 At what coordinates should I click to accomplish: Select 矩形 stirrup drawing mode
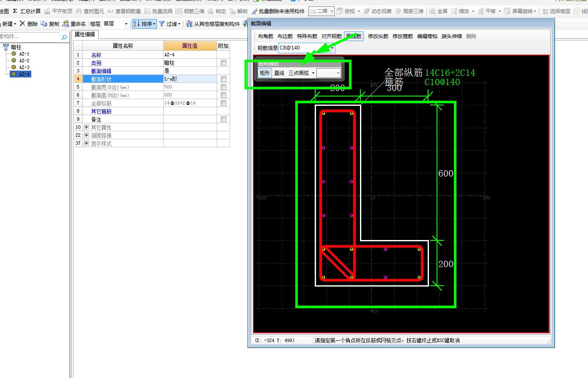point(265,73)
